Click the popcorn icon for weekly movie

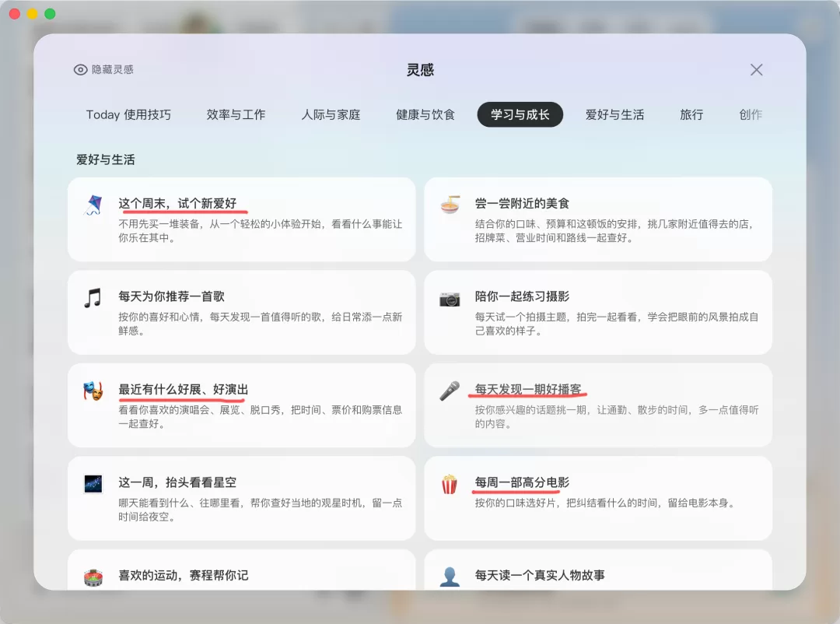click(x=450, y=483)
